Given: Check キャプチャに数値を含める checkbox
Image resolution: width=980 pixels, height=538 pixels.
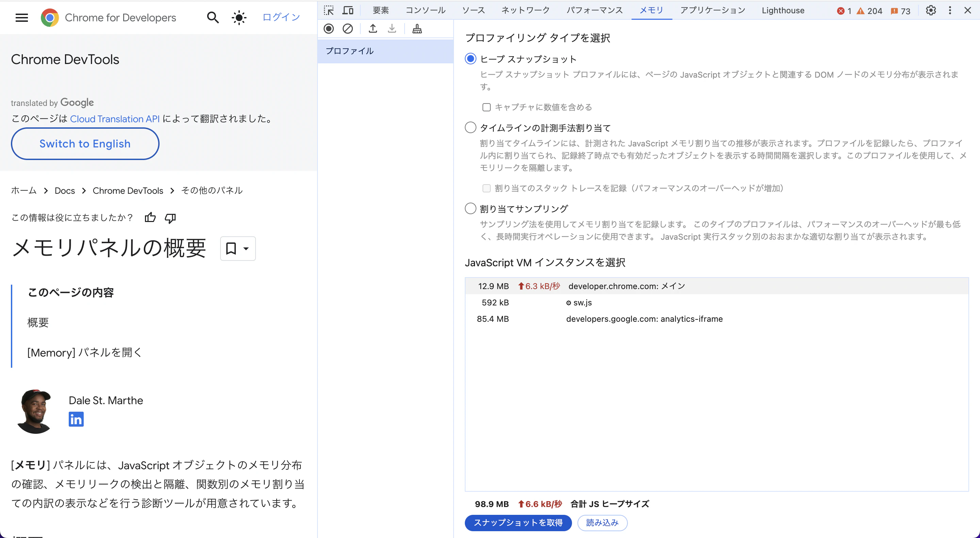Looking at the screenshot, I should 487,107.
